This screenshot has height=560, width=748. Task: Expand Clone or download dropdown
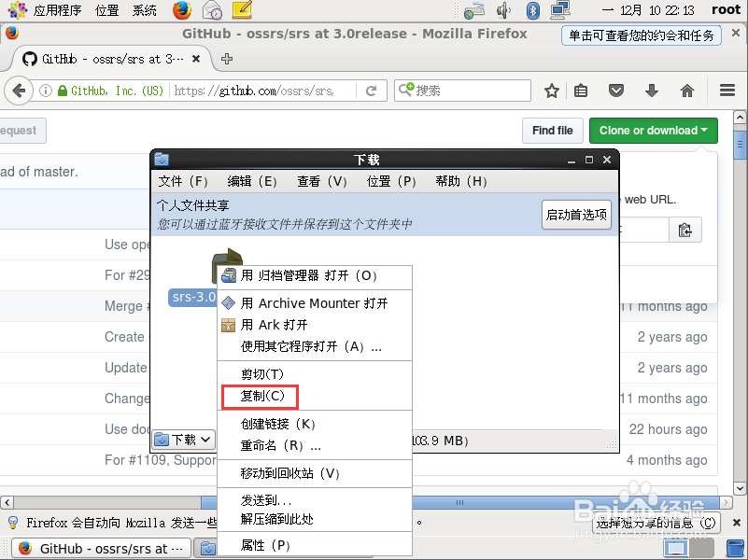click(x=653, y=131)
